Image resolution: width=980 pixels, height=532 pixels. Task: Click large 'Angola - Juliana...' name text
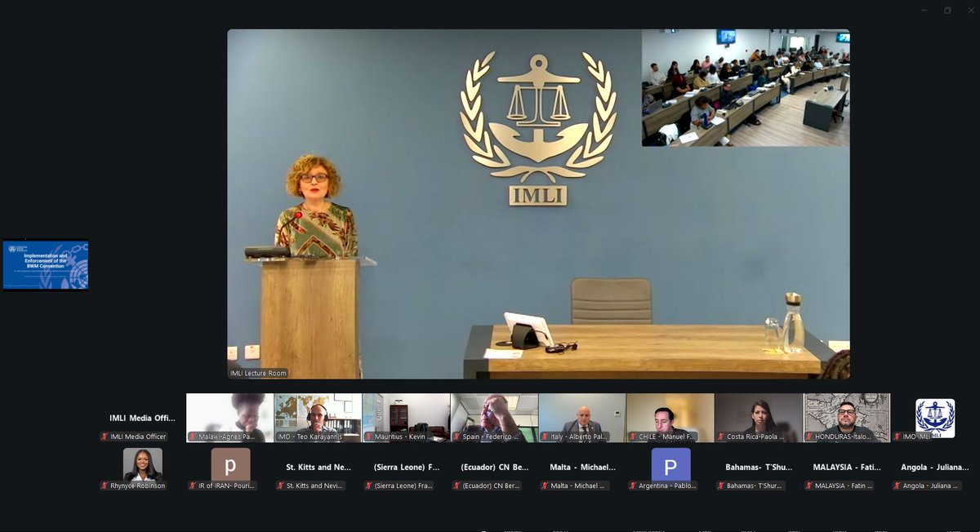click(935, 468)
